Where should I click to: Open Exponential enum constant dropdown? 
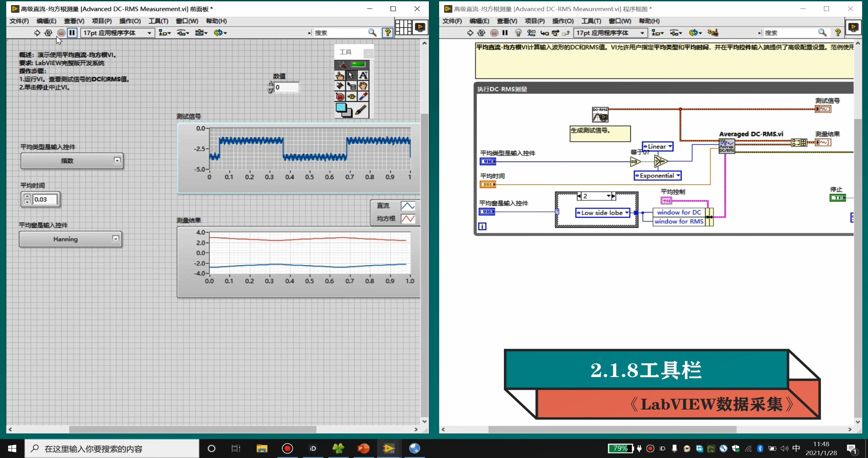pos(657,176)
